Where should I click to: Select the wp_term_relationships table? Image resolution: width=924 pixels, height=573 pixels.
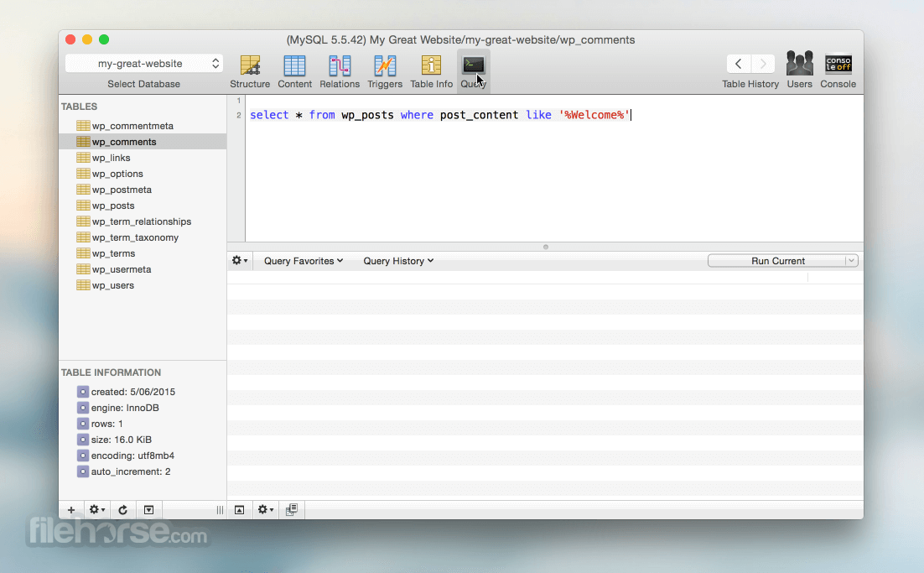[x=143, y=221]
